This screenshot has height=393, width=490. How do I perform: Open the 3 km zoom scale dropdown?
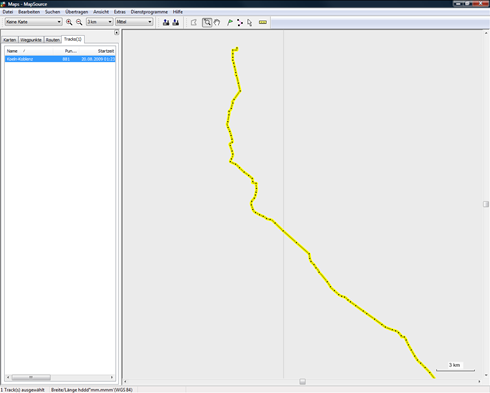click(x=99, y=22)
